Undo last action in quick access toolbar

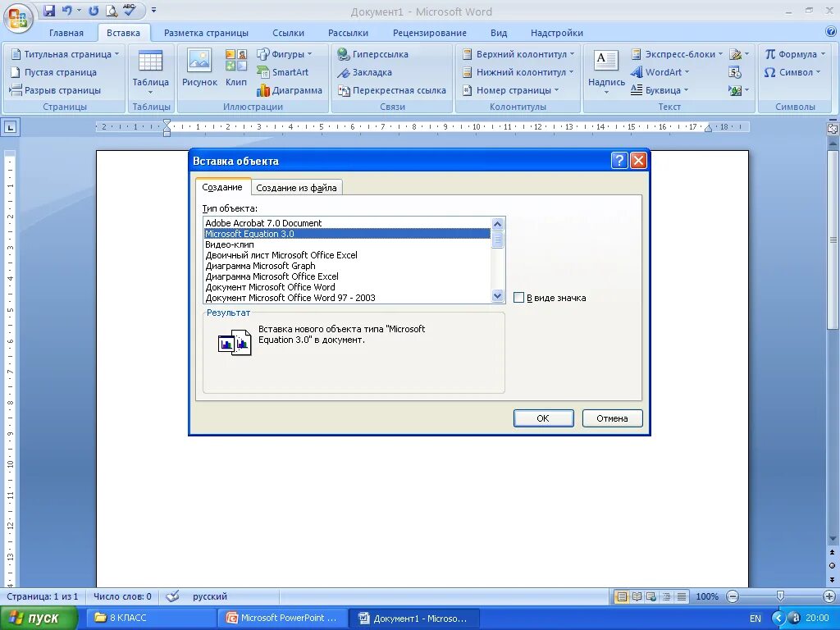(67, 10)
